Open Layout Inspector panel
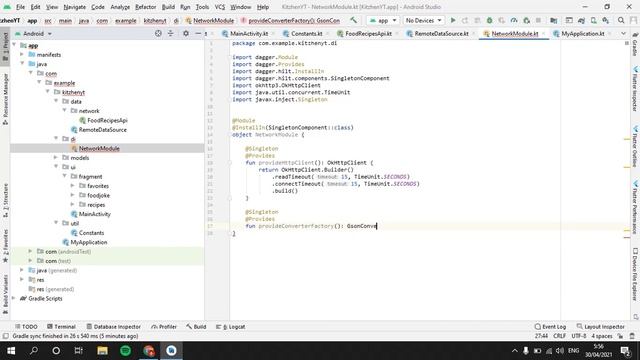 (x=600, y=327)
